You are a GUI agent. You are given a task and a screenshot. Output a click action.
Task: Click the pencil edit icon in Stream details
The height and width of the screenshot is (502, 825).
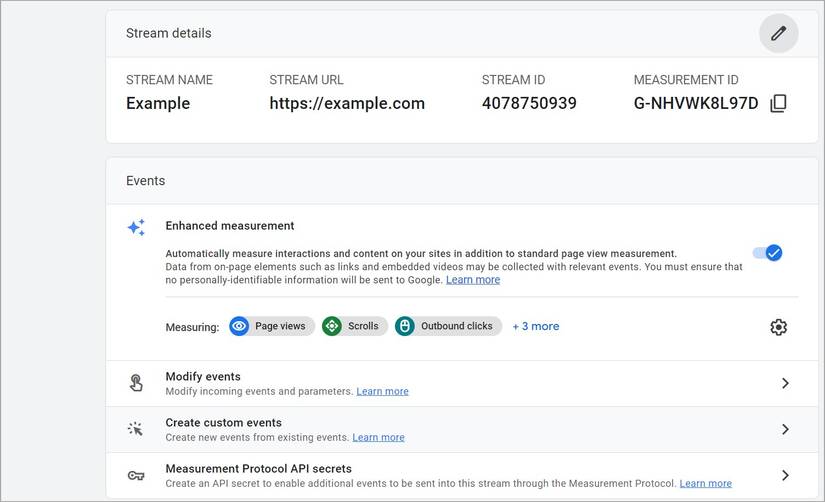click(778, 33)
